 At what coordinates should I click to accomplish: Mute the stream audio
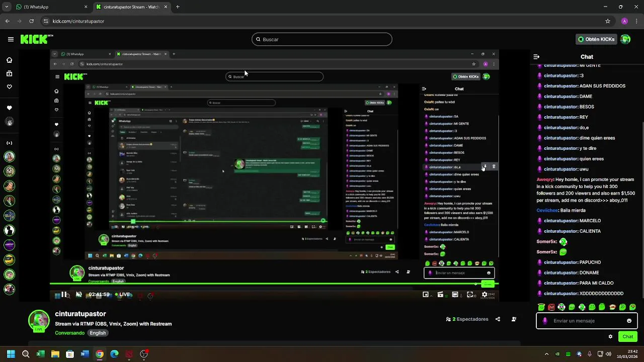(78, 295)
